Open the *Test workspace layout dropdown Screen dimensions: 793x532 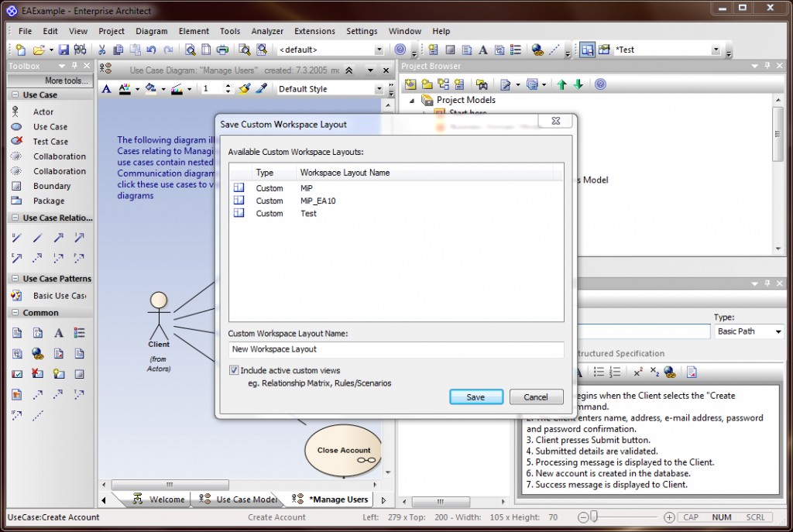[716, 50]
